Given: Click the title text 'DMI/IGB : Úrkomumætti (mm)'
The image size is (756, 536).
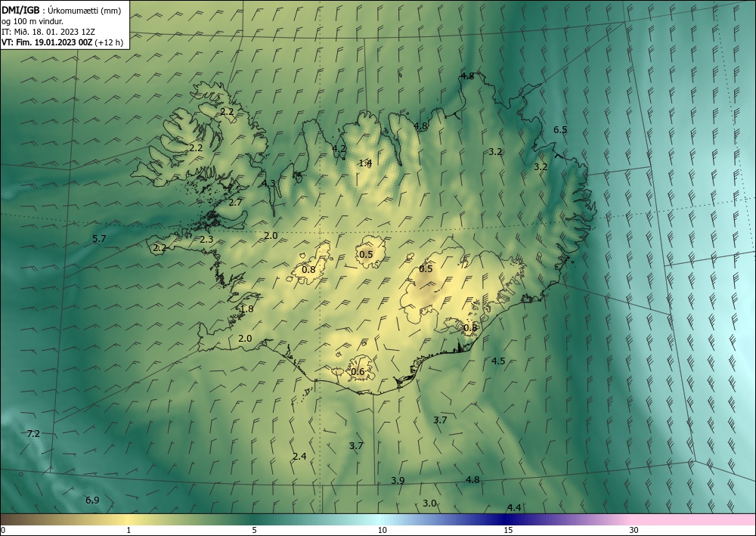Looking at the screenshot, I should [x=61, y=11].
